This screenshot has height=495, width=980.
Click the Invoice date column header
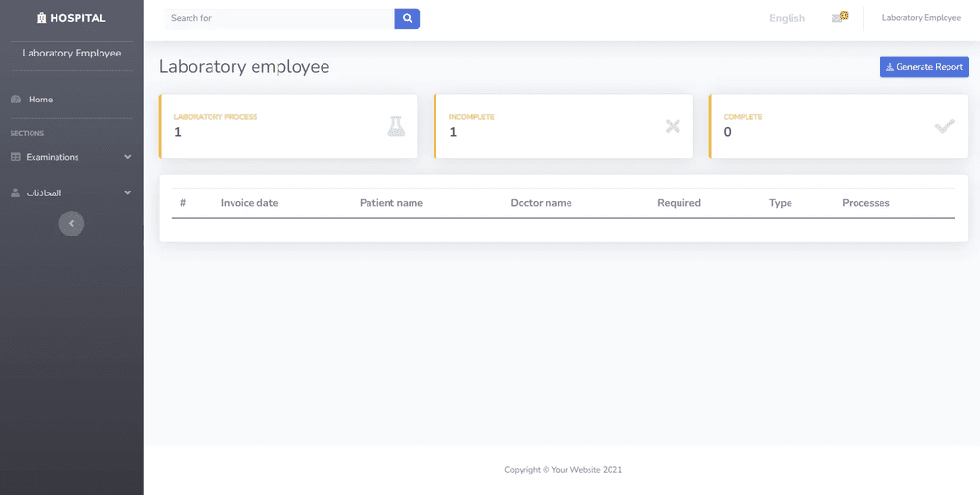tap(250, 203)
